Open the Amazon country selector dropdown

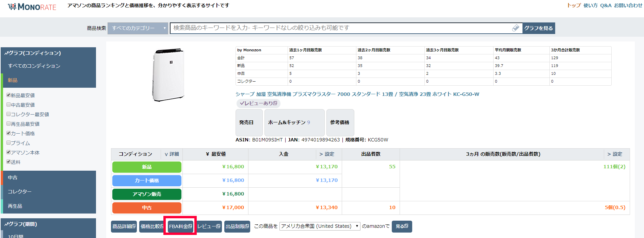320,226
